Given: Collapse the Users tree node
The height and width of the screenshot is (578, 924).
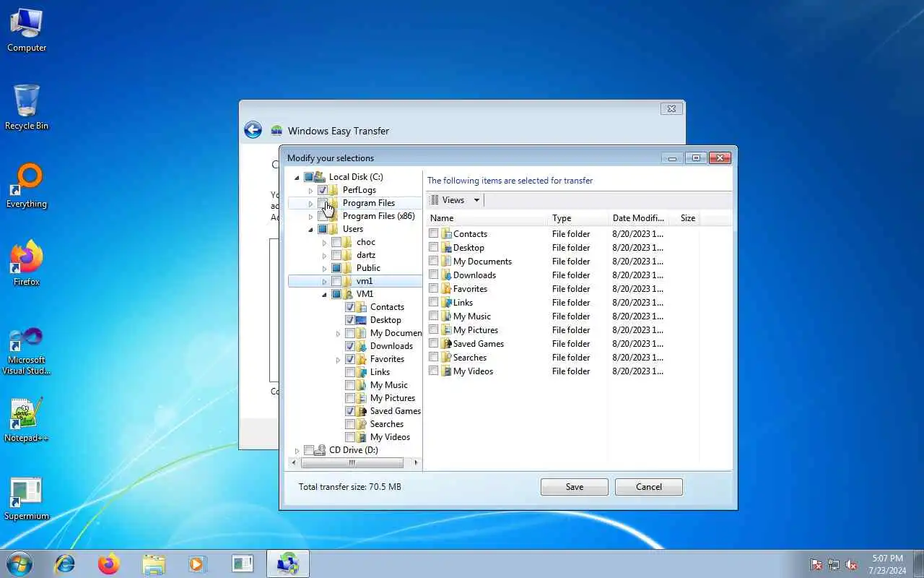Looking at the screenshot, I should coord(311,229).
